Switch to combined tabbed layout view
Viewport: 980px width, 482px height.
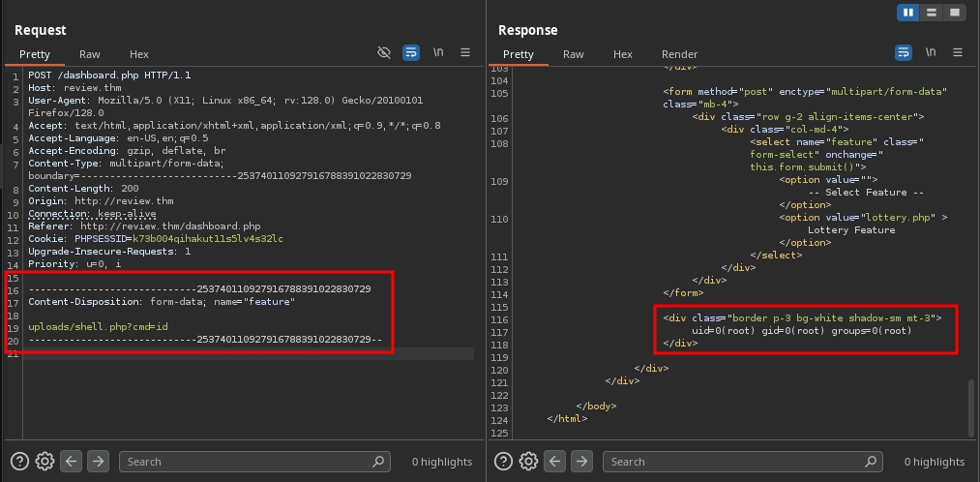tap(955, 13)
